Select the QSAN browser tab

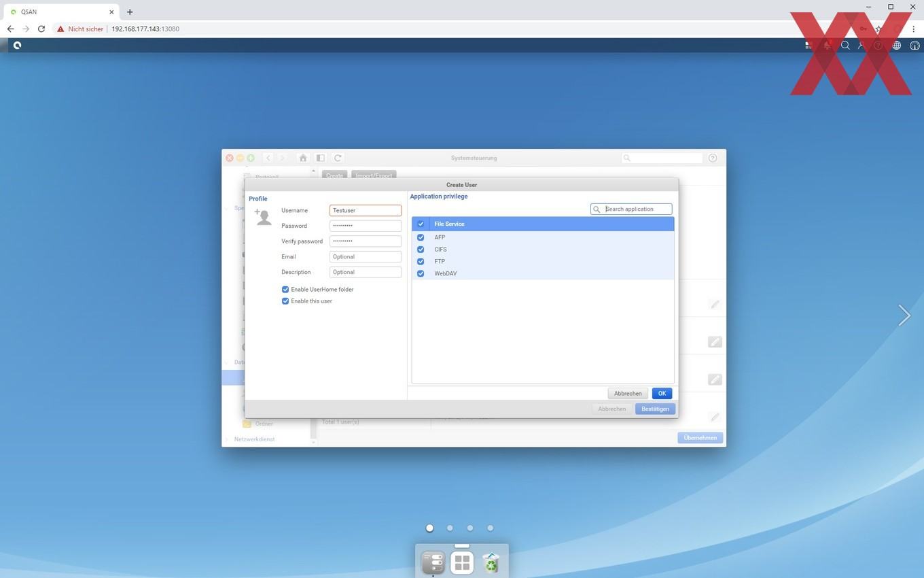[x=61, y=12]
